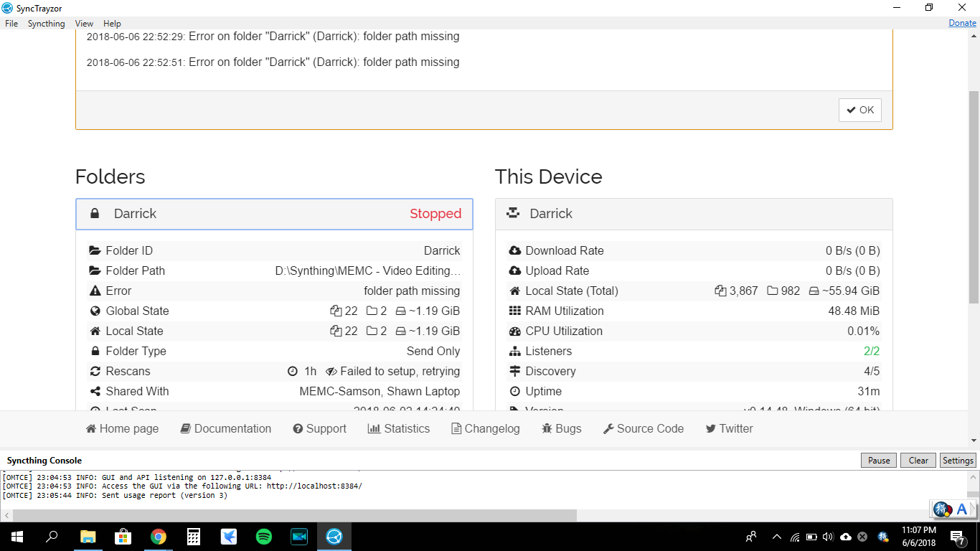
Task: Open Spotify from the taskbar
Action: click(x=264, y=537)
